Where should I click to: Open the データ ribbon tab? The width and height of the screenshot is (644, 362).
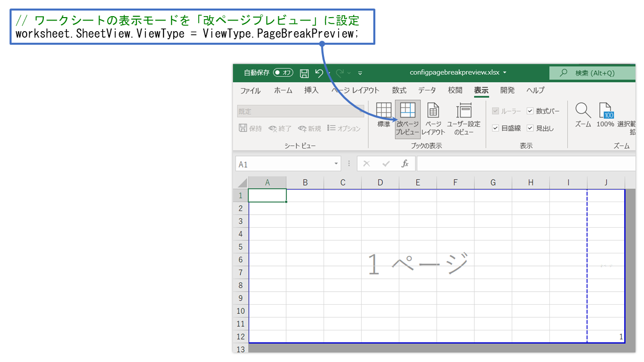pos(427,90)
